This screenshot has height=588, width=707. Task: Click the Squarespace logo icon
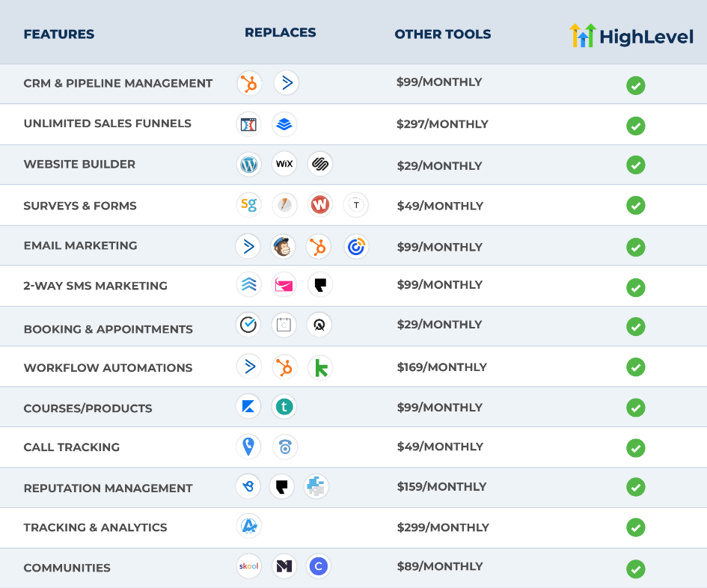point(320,164)
